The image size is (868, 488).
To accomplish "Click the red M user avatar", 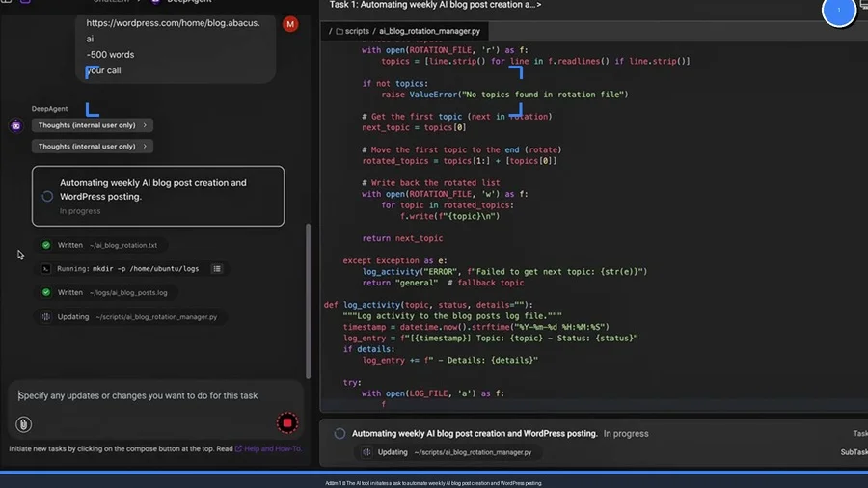I will click(290, 23).
